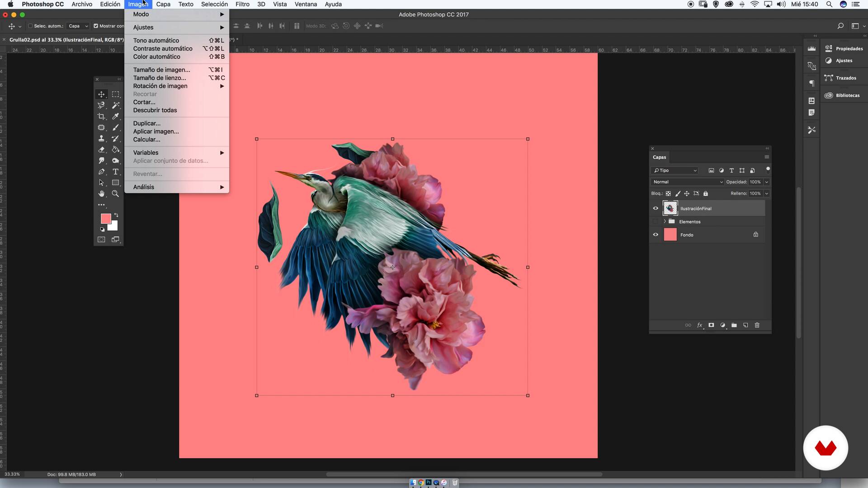Select the Eraser tool
This screenshot has height=488, width=868.
[x=101, y=150]
